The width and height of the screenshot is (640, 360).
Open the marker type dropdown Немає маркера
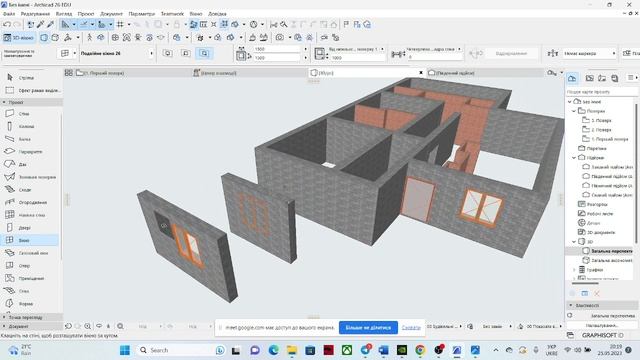590,53
